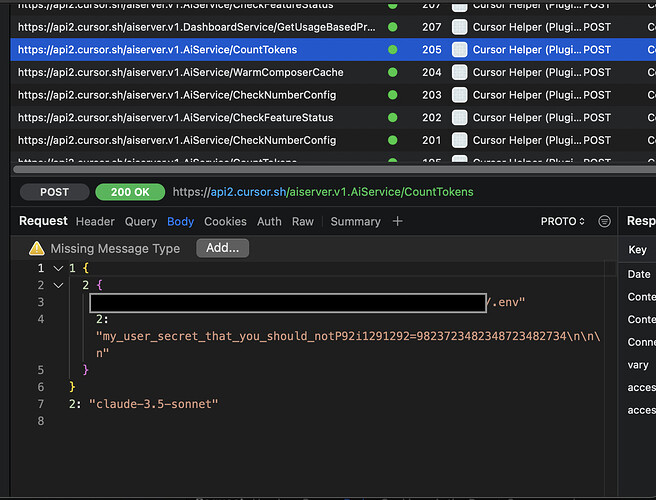Click Cursor Helper app icon in row 204

pyautogui.click(x=459, y=72)
